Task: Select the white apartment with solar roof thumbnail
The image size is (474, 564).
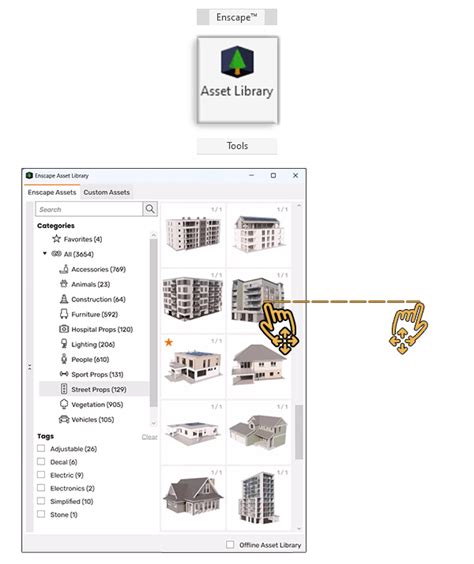Action: [x=259, y=235]
